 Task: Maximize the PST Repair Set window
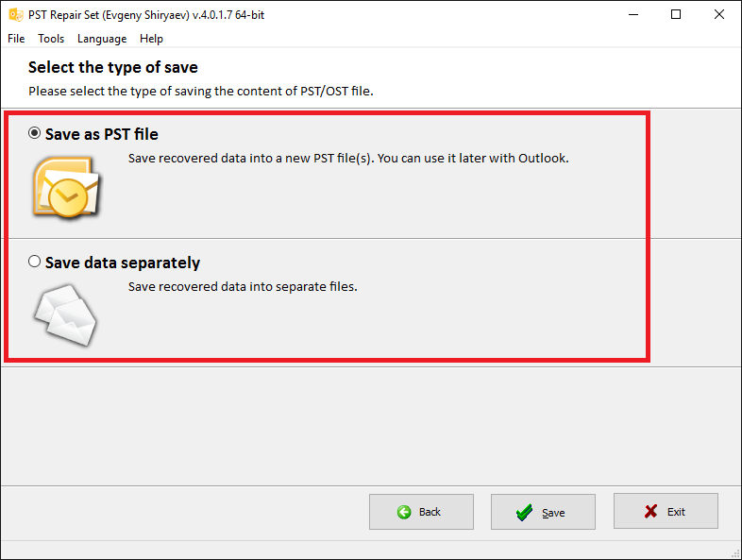676,15
